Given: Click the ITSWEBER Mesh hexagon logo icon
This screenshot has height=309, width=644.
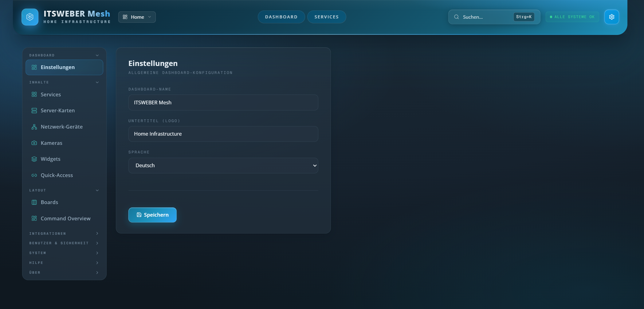Looking at the screenshot, I should pos(30,17).
